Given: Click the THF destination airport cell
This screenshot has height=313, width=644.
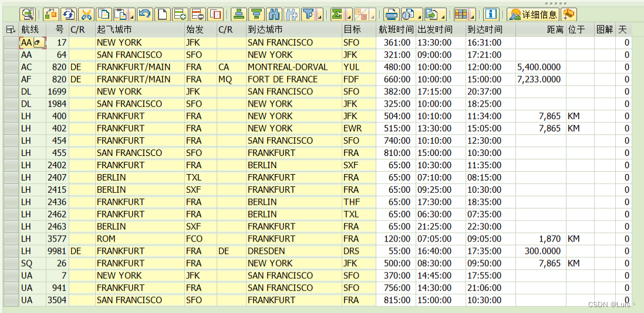Looking at the screenshot, I should pos(359,202).
